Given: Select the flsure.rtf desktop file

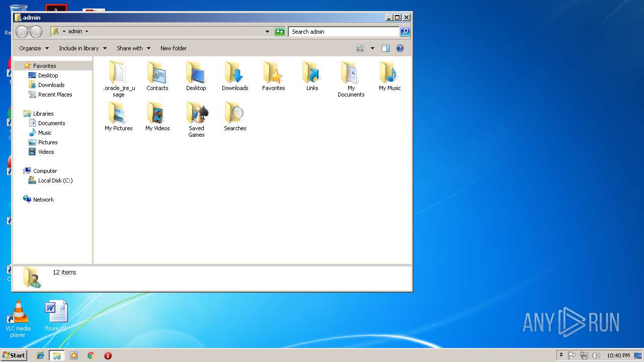Looking at the screenshot, I should tap(55, 316).
